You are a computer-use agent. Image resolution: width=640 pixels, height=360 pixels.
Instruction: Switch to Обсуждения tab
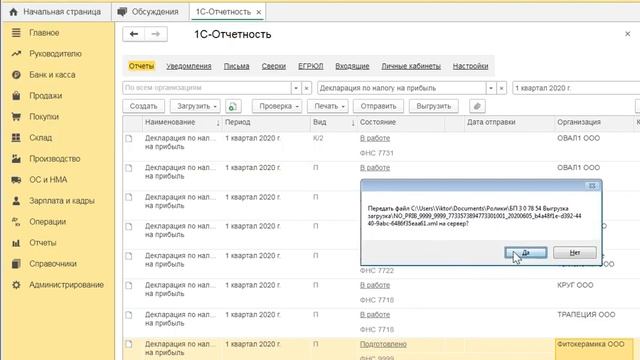tap(149, 12)
